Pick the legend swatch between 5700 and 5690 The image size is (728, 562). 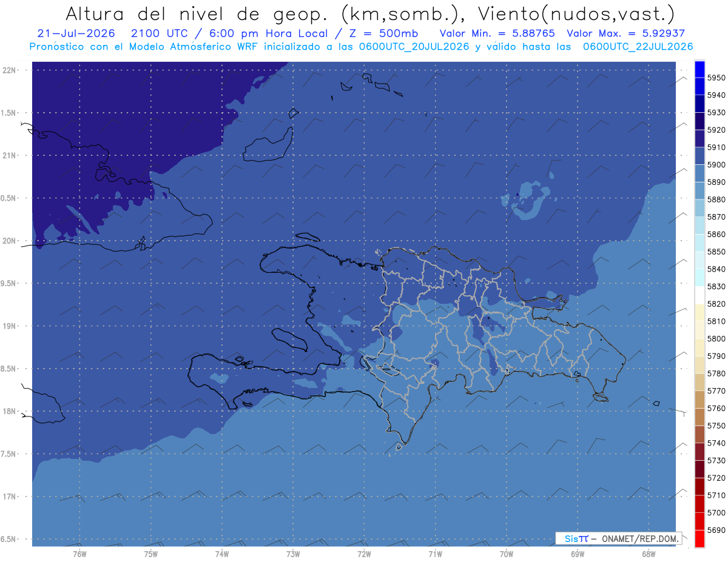[699, 521]
